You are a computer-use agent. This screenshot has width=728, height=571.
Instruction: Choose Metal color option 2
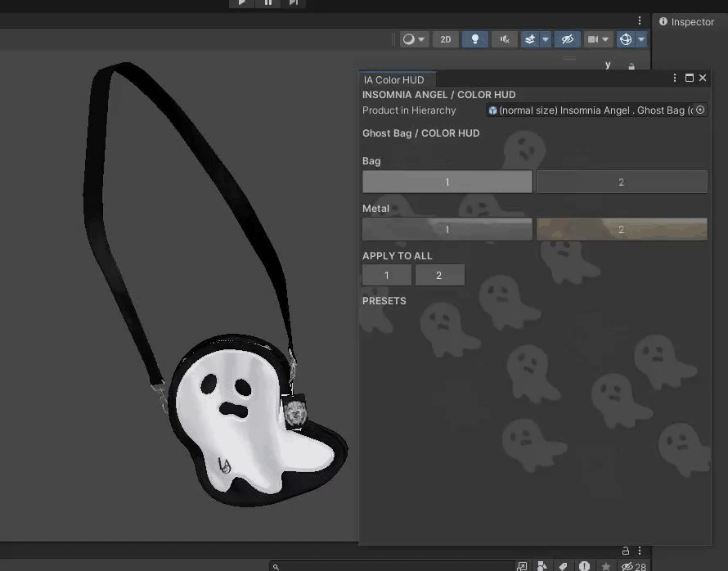pyautogui.click(x=622, y=229)
